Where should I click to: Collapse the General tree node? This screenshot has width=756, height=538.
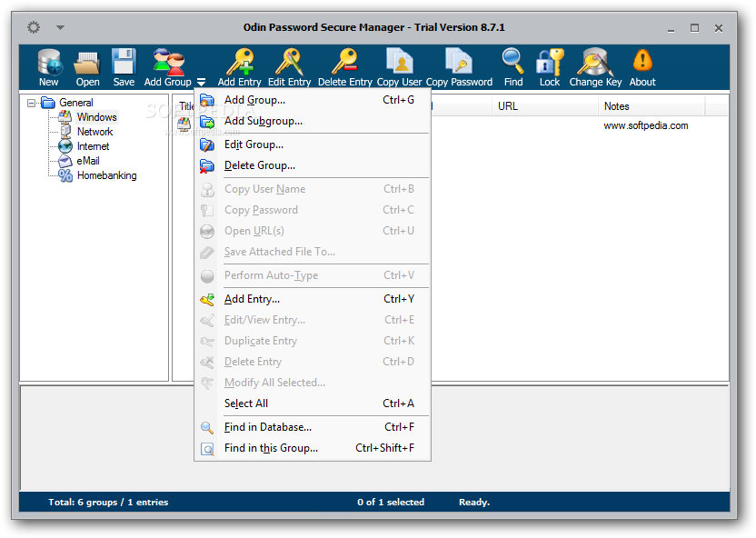coord(31,103)
